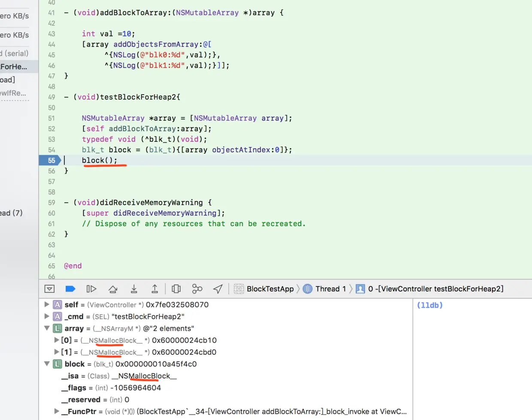This screenshot has height=420, width=532.
Task: Open Debug Memory Graph icon
Action: (197, 289)
